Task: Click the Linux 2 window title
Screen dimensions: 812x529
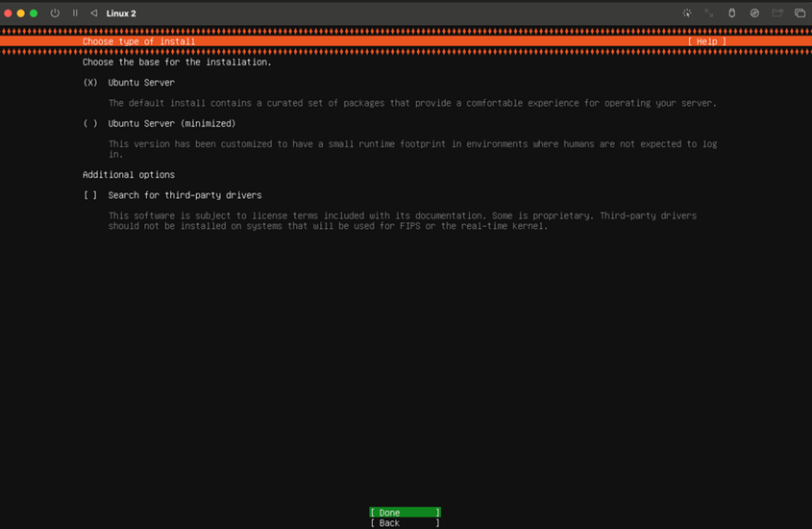Action: (121, 13)
